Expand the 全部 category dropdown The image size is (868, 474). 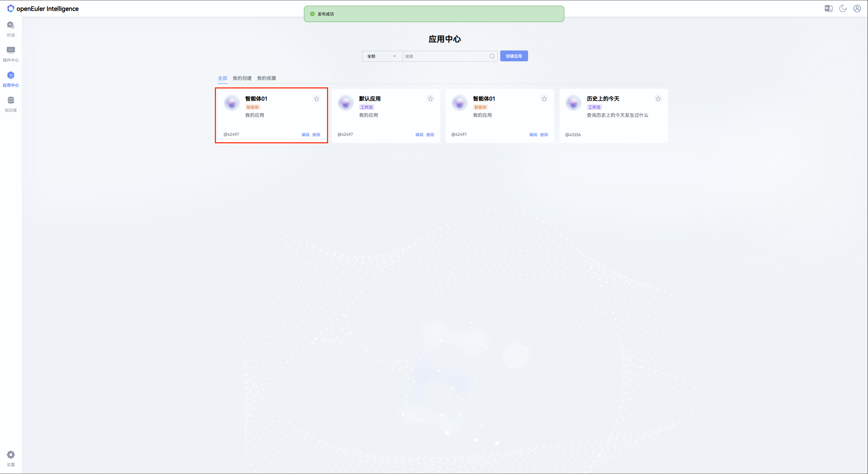tap(382, 56)
